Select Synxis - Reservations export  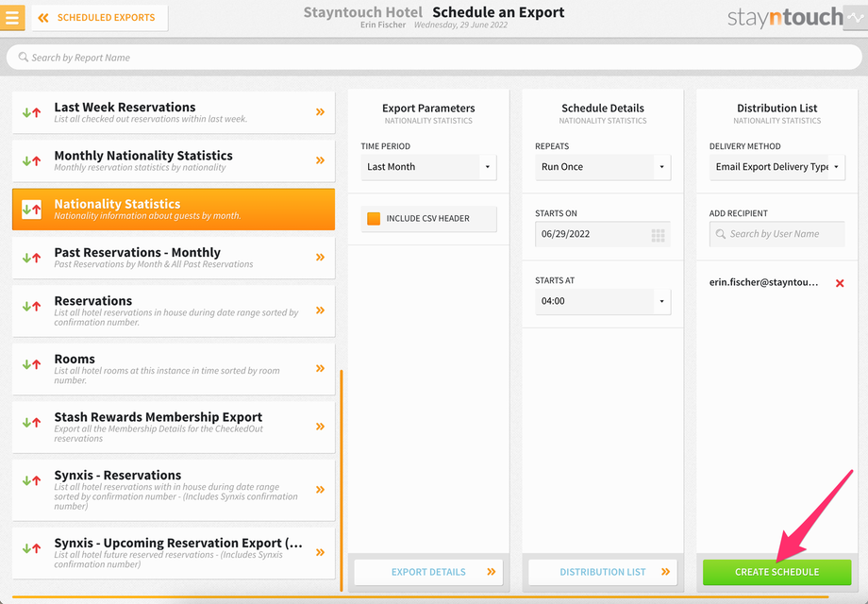(174, 490)
